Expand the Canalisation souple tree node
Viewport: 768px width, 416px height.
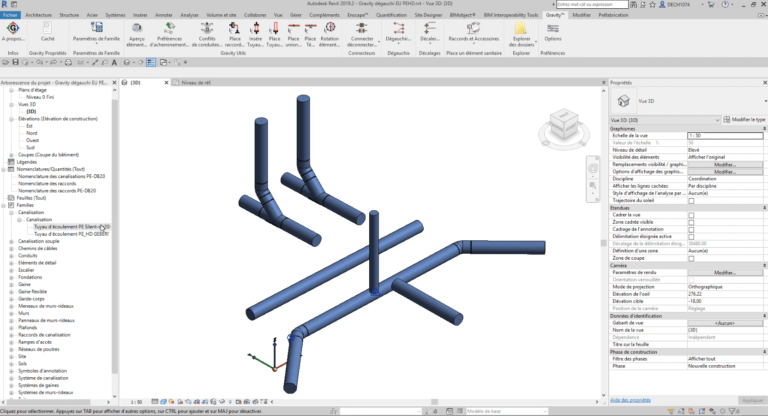tap(12, 241)
